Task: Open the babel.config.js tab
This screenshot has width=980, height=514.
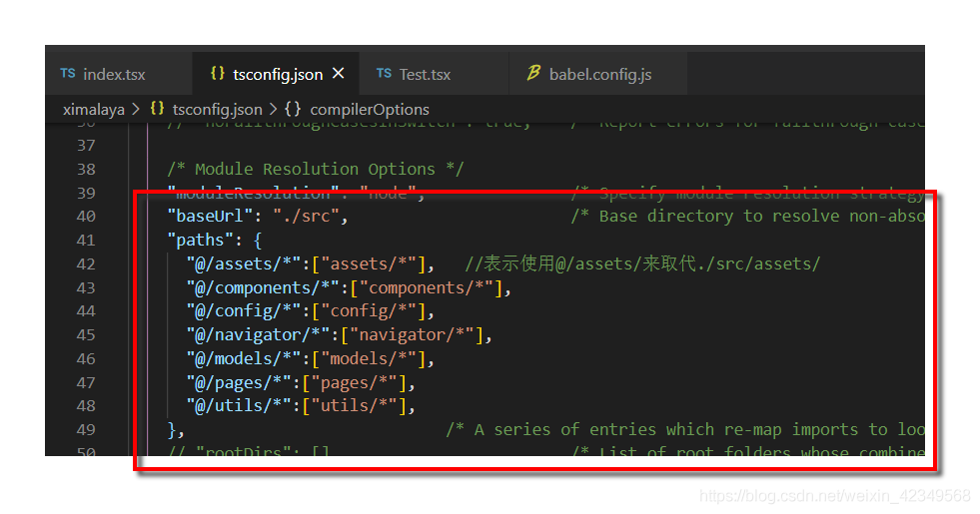Action: coord(600,74)
